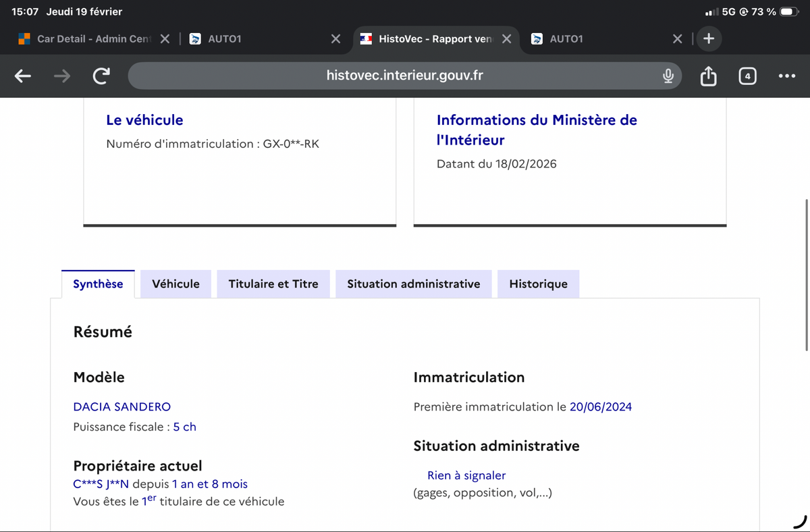Click the DACIA SANDERO model text
810x532 pixels.
pos(122,407)
